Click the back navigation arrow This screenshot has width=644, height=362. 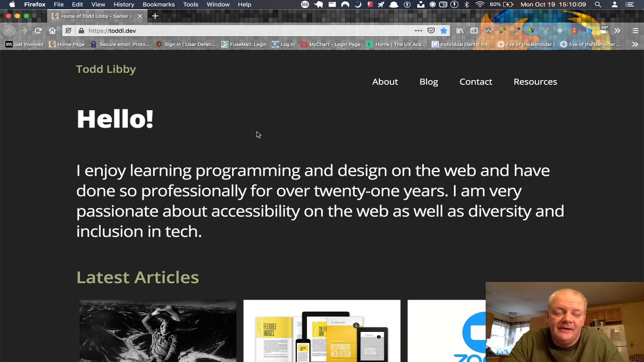tap(9, 31)
